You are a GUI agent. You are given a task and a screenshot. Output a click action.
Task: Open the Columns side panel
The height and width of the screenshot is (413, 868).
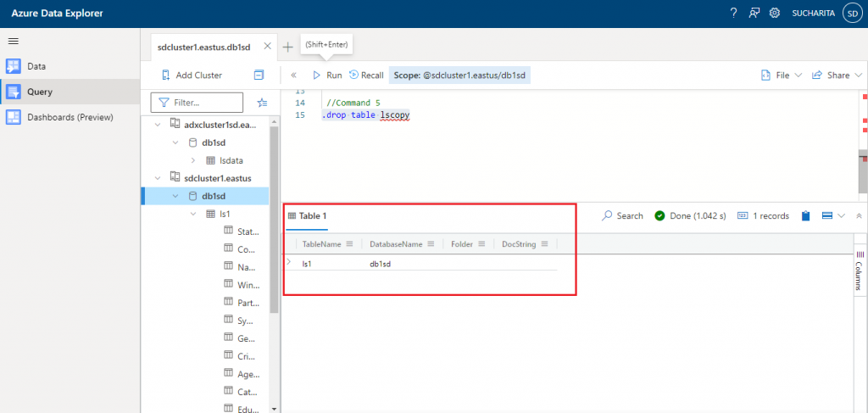pos(860,269)
